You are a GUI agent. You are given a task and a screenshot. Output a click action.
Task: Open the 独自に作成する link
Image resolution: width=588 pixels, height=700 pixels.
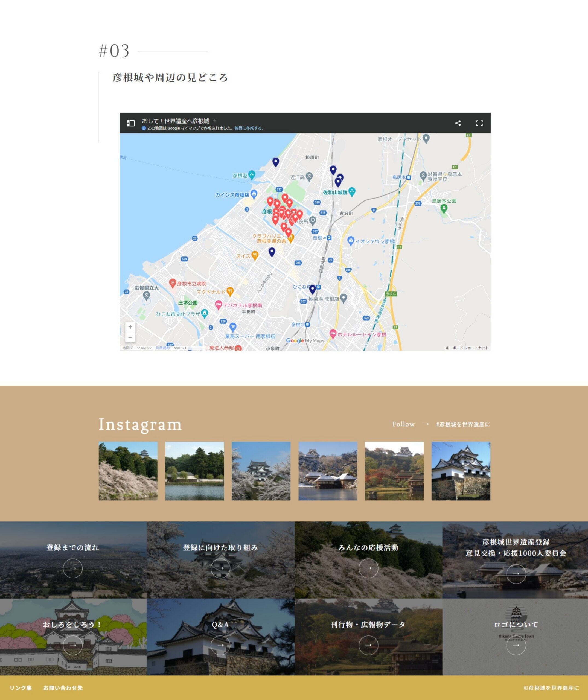click(249, 128)
